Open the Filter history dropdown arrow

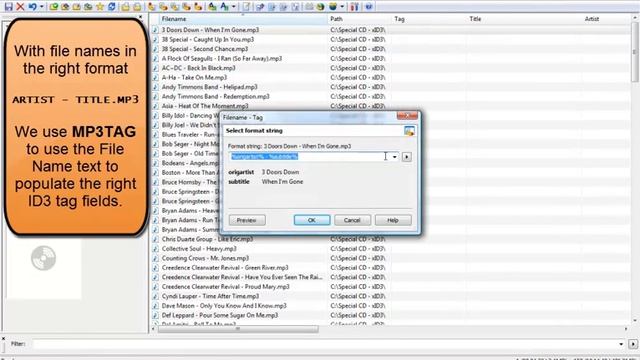coord(621,344)
